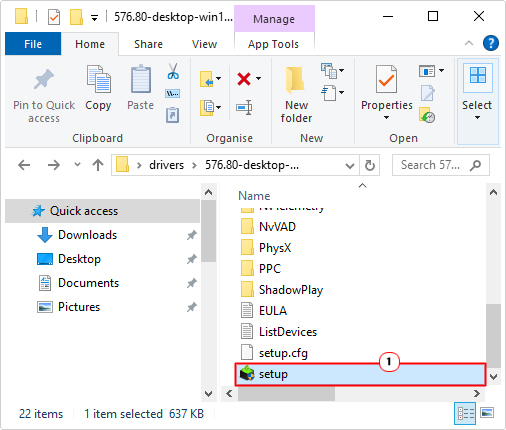The width and height of the screenshot is (506, 430).
Task: Open the File menu tab
Action: coord(33,44)
